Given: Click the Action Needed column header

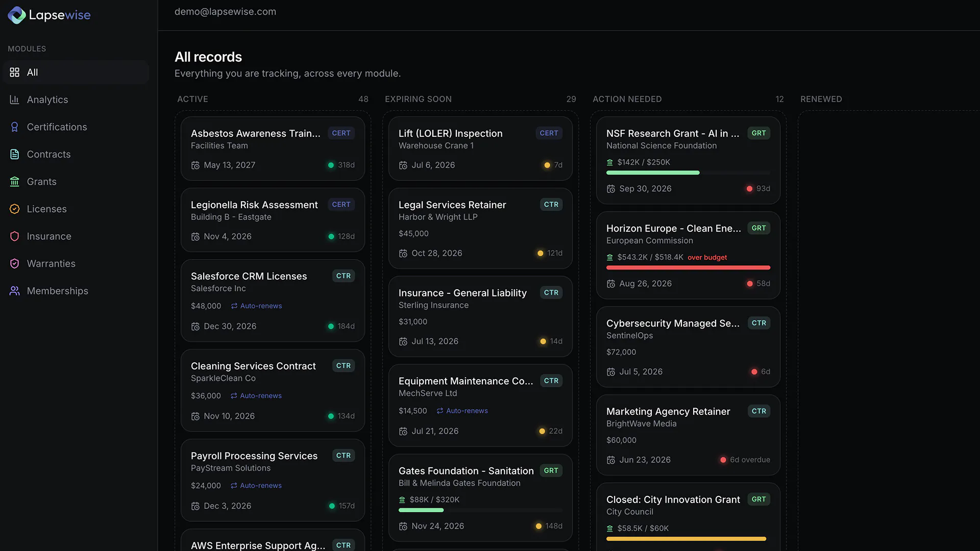Looking at the screenshot, I should click(627, 99).
